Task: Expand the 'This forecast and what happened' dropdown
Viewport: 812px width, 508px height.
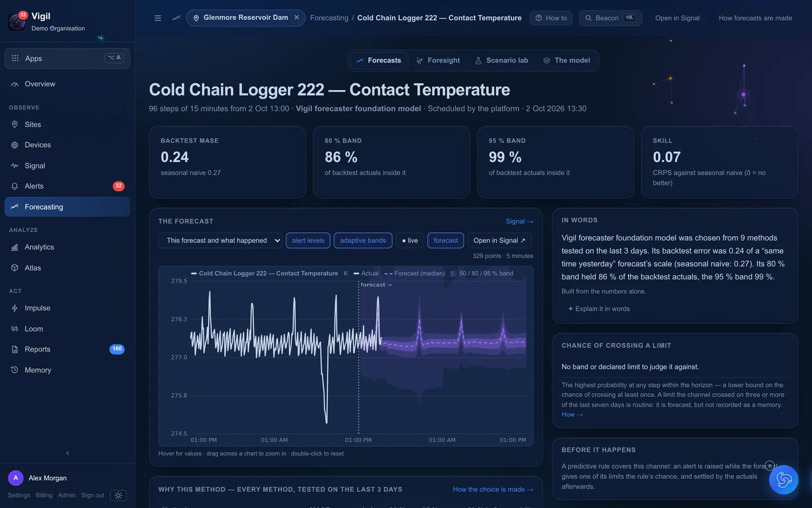Action: pos(221,240)
